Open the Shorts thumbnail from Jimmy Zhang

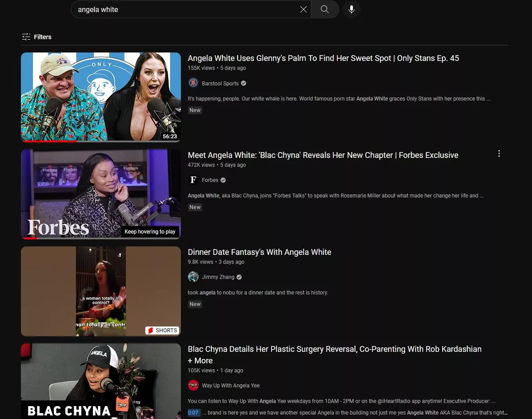[101, 291]
